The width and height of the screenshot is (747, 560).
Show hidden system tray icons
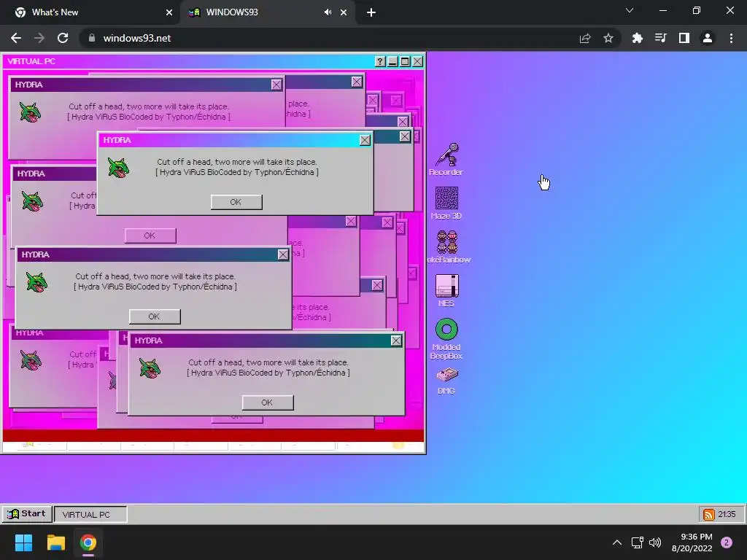[x=617, y=542]
